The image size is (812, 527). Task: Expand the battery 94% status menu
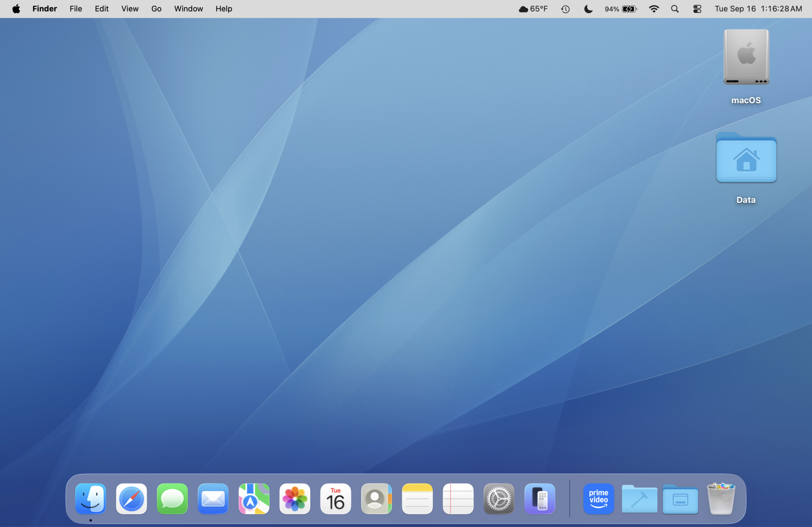(621, 9)
